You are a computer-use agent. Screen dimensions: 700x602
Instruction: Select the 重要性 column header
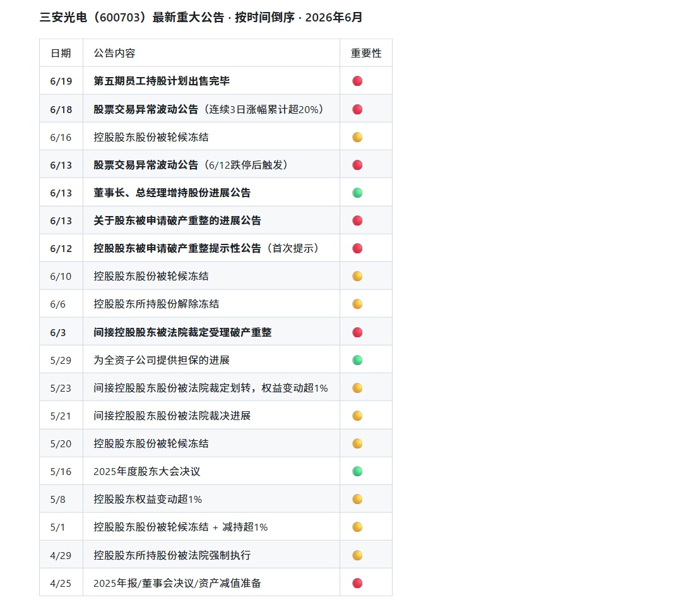[x=366, y=53]
